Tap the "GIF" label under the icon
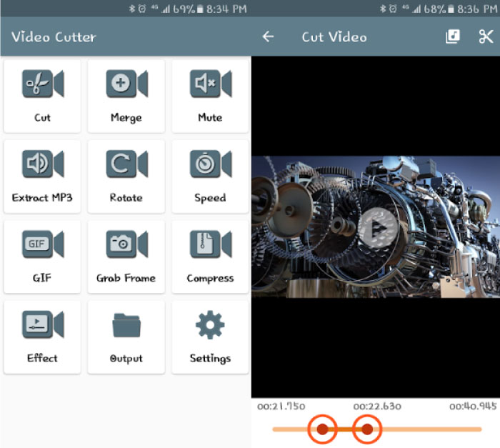The height and width of the screenshot is (448, 500). 41,278
